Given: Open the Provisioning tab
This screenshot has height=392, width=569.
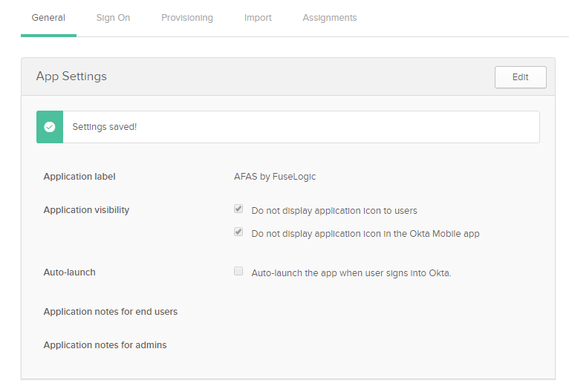Looking at the screenshot, I should [187, 18].
